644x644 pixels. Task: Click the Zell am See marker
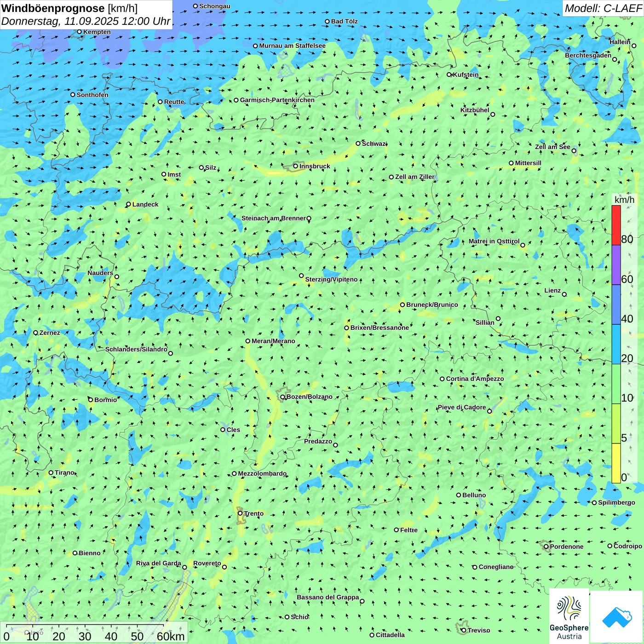point(574,151)
